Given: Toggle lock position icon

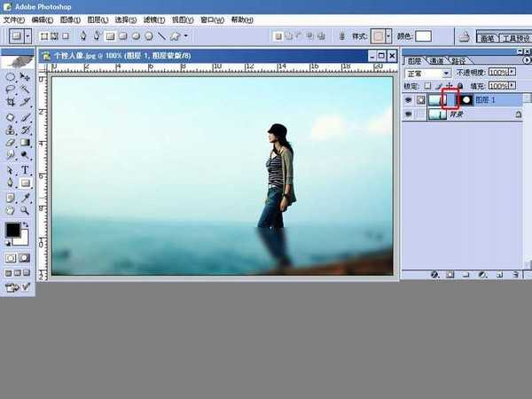Looking at the screenshot, I should [450, 86].
